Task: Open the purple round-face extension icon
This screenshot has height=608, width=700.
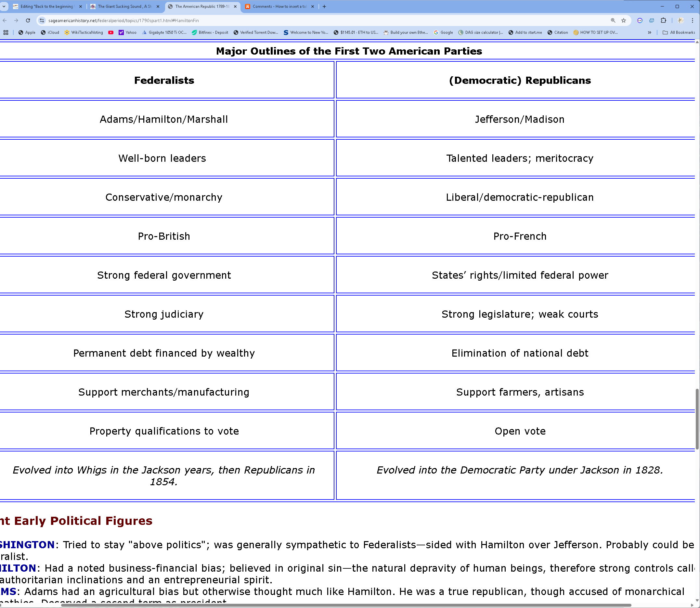Action: 640,20
